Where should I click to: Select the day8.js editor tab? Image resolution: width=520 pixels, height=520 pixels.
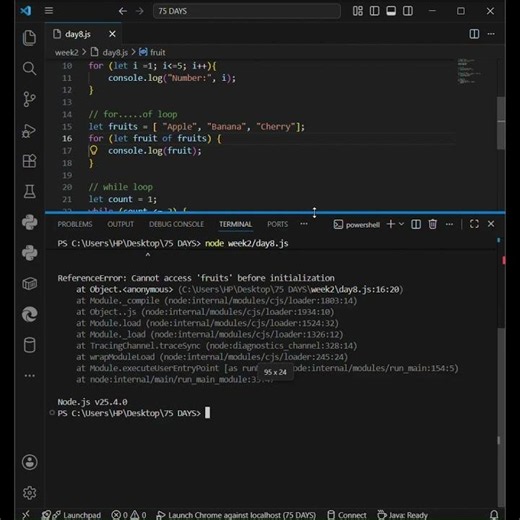[83, 34]
